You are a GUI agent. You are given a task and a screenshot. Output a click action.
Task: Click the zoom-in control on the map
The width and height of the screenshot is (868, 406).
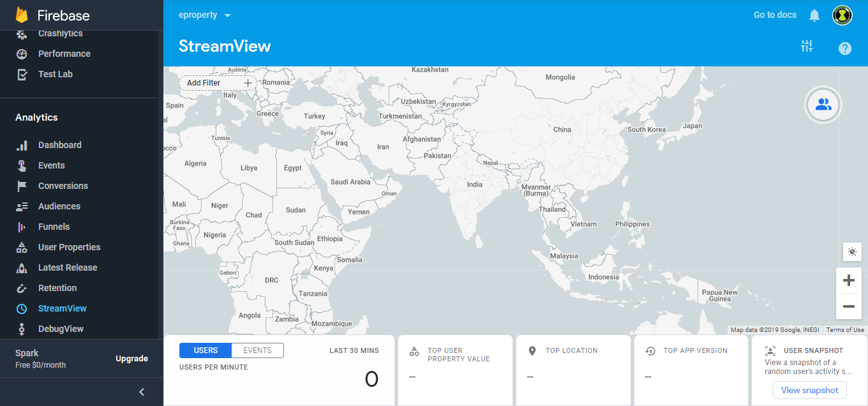click(x=849, y=280)
